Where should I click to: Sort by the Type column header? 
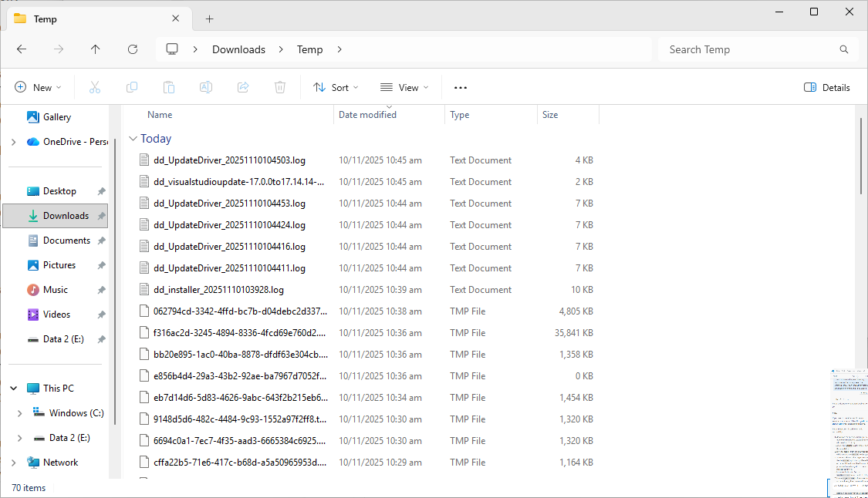point(460,115)
